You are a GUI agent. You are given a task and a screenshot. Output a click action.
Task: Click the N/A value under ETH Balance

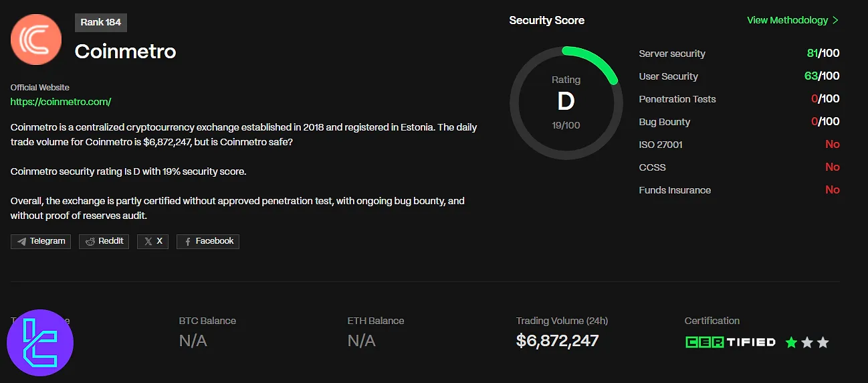pos(361,341)
